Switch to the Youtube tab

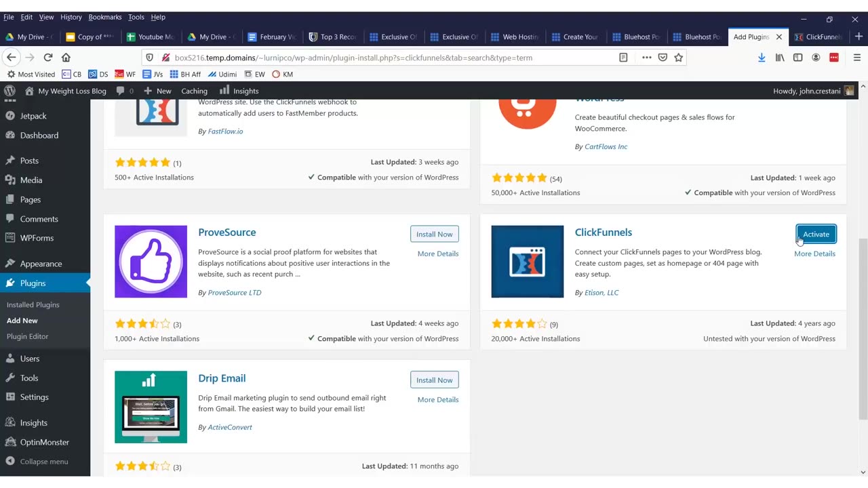[151, 37]
